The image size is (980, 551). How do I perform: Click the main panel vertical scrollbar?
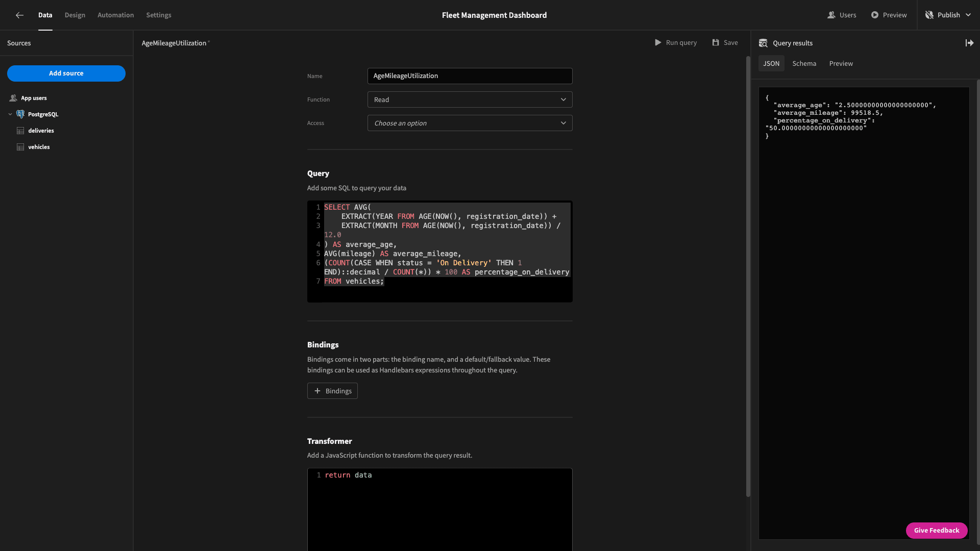click(748, 275)
